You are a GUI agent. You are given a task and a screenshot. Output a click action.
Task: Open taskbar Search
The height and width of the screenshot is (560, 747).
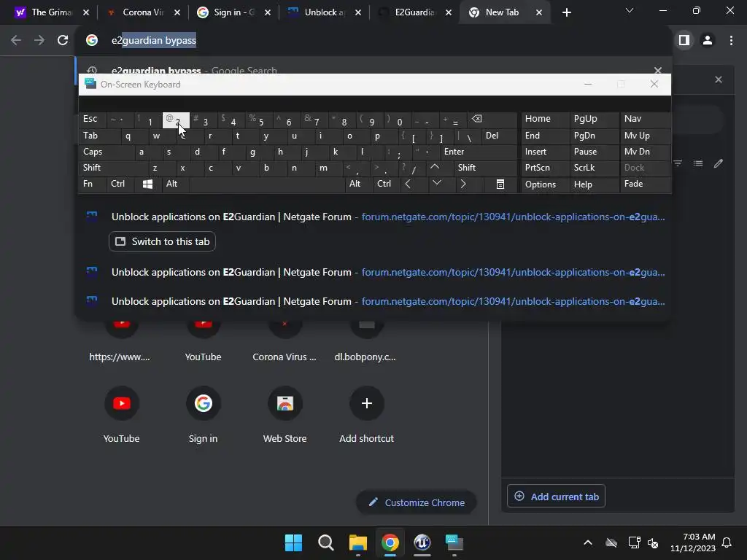(326, 542)
